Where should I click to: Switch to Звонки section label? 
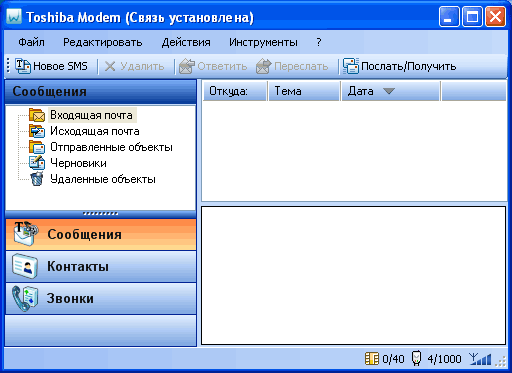coord(70,298)
